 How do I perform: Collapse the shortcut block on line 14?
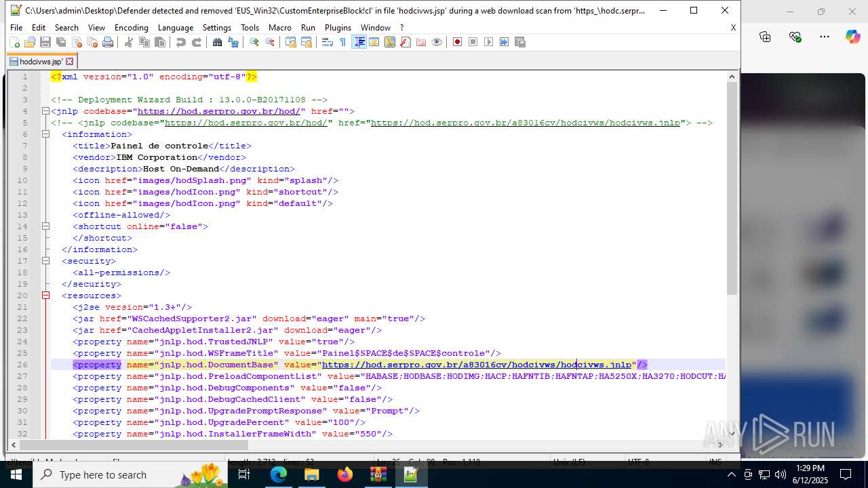pyautogui.click(x=45, y=226)
